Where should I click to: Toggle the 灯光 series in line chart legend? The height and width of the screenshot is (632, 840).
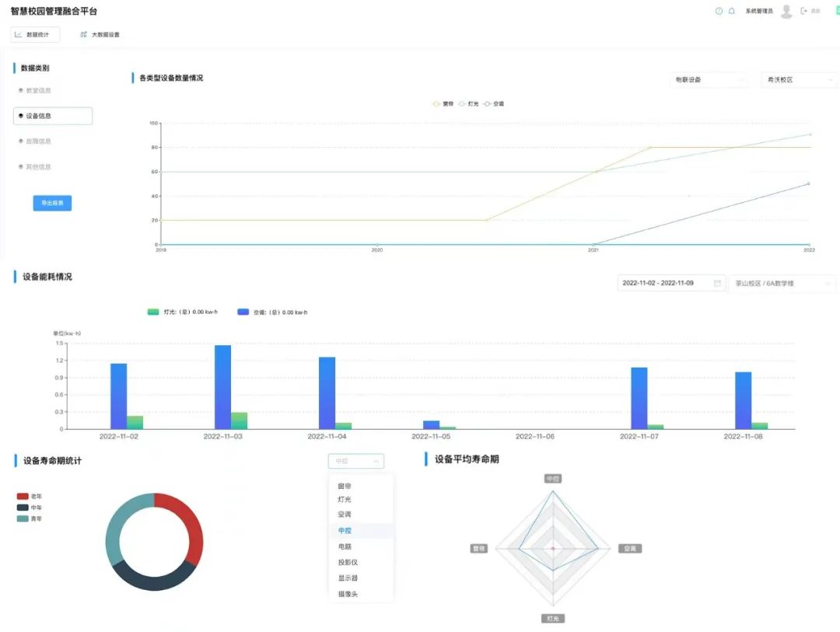pos(468,103)
